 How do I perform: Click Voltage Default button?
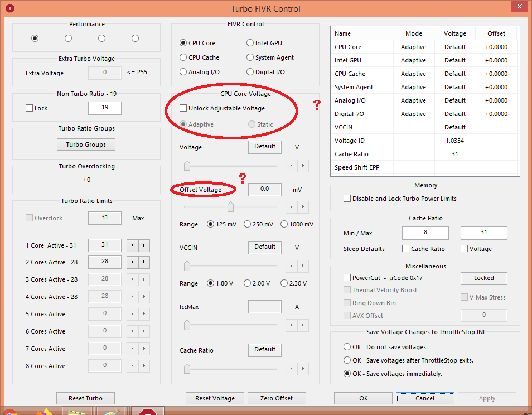265,147
